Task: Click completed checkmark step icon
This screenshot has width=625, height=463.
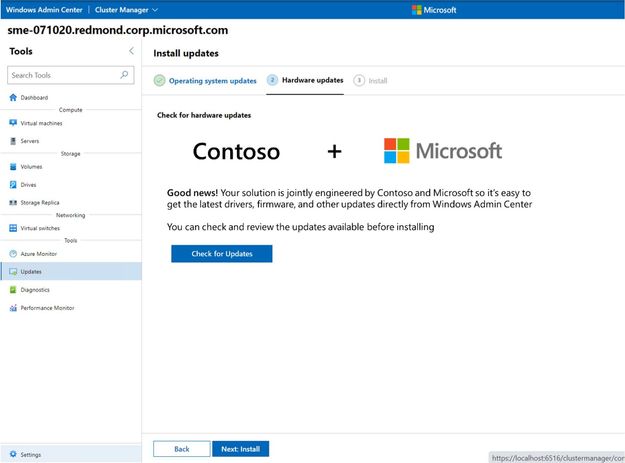Action: point(159,80)
